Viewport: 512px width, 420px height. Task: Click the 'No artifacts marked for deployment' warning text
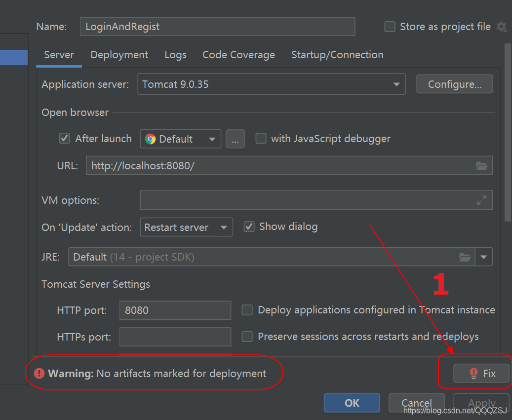(181, 373)
